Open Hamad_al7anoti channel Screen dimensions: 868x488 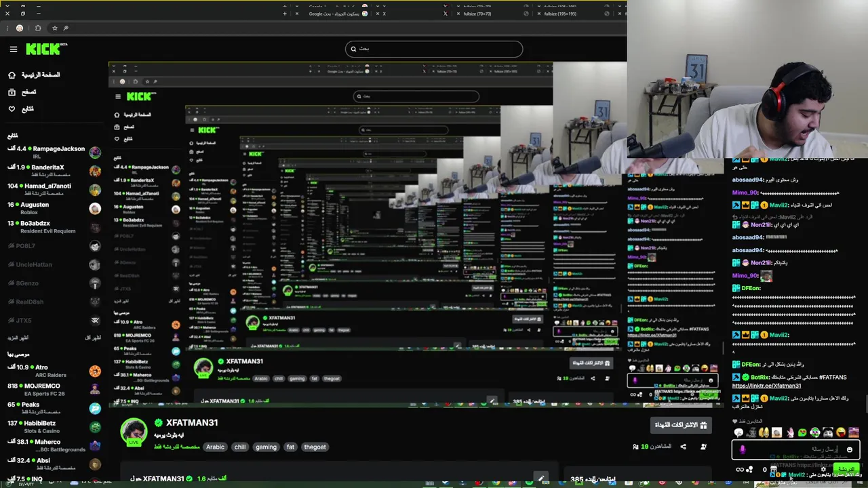tap(53, 189)
